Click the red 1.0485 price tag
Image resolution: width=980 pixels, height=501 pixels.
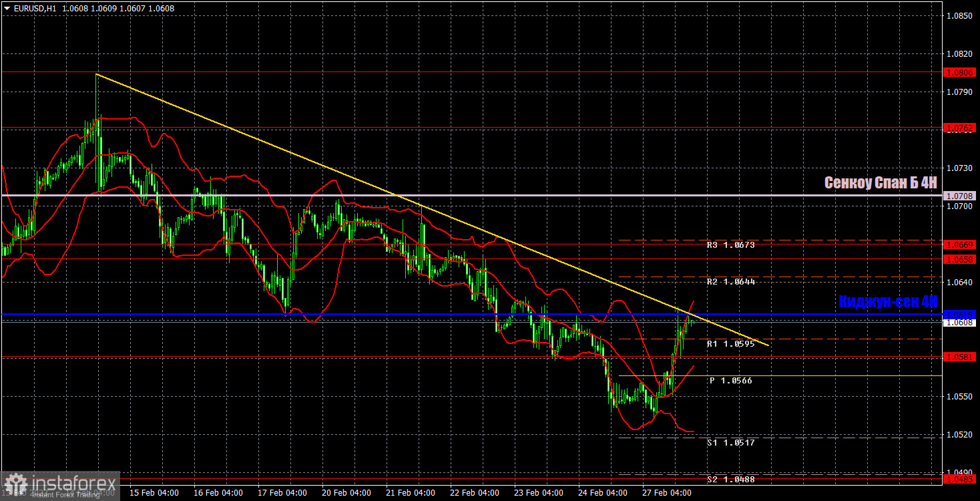pos(960,479)
